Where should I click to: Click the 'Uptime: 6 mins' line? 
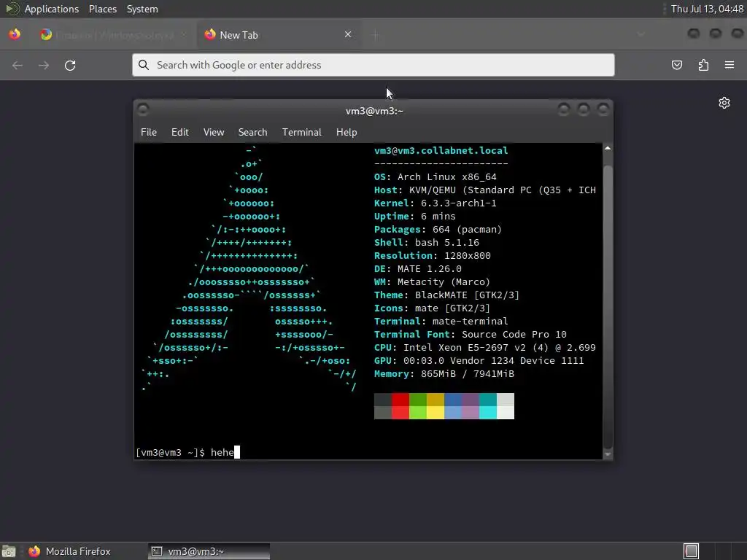[x=414, y=216]
